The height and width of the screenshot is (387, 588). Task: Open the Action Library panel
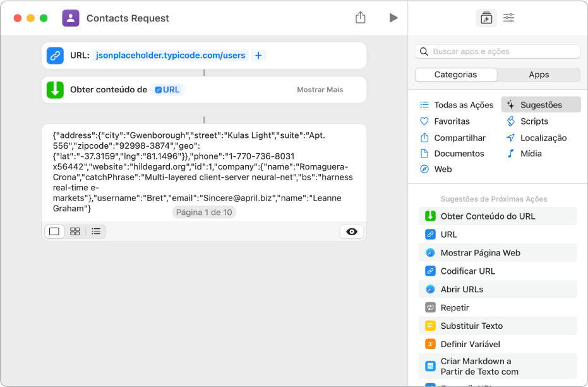coord(486,18)
